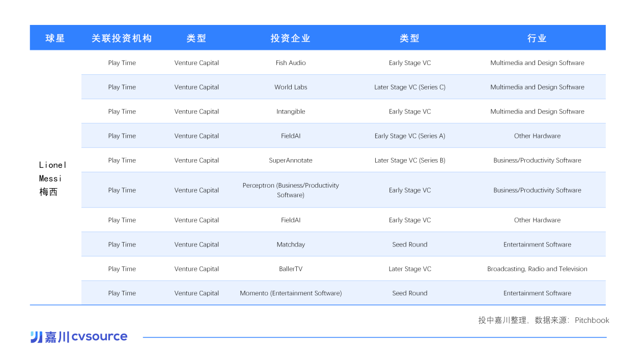
Task: Click the 投资企业 column header
Action: pos(291,38)
